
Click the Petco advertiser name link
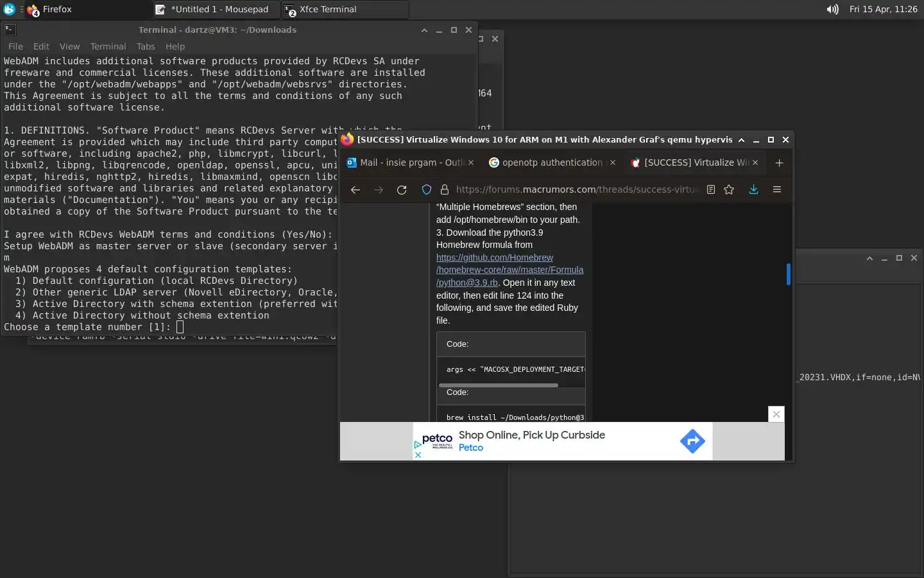pyautogui.click(x=471, y=448)
